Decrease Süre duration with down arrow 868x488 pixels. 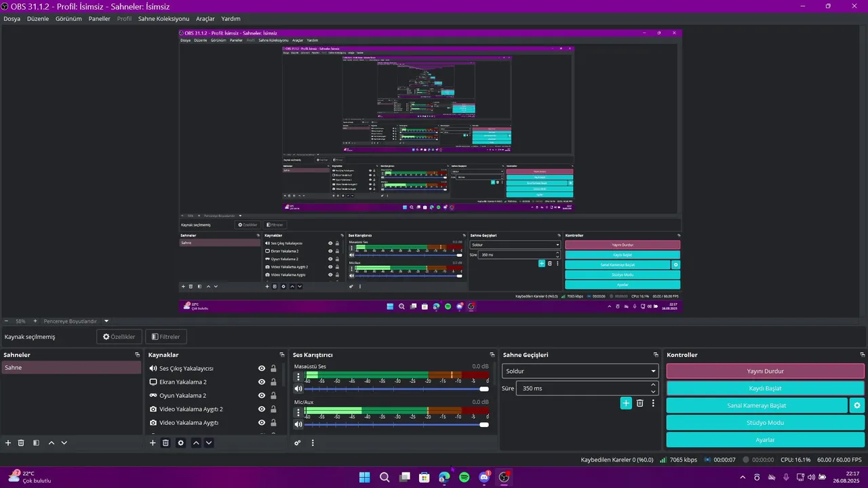pyautogui.click(x=653, y=392)
